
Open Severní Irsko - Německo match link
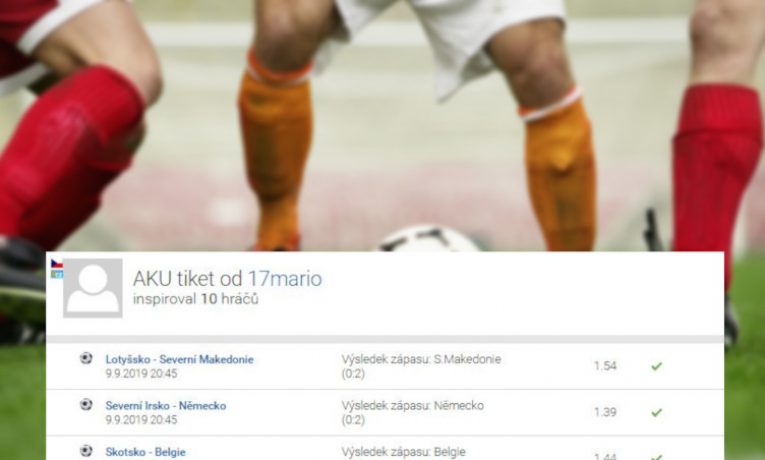[166, 406]
